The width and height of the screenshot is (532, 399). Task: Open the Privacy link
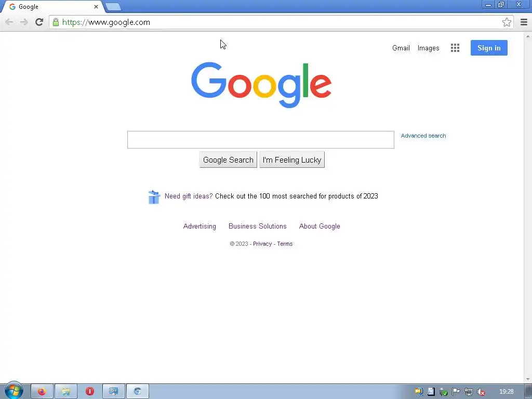pos(262,244)
